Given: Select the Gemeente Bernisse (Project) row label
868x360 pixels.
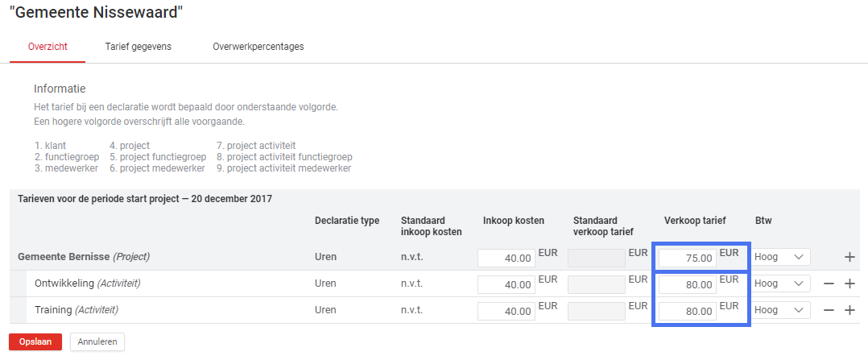Looking at the screenshot, I should coord(84,257).
